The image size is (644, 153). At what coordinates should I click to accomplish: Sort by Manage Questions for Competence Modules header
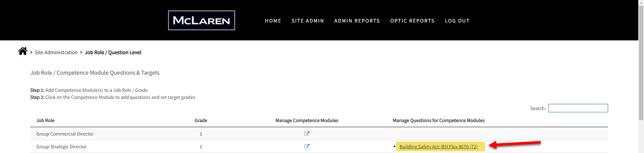click(x=439, y=120)
